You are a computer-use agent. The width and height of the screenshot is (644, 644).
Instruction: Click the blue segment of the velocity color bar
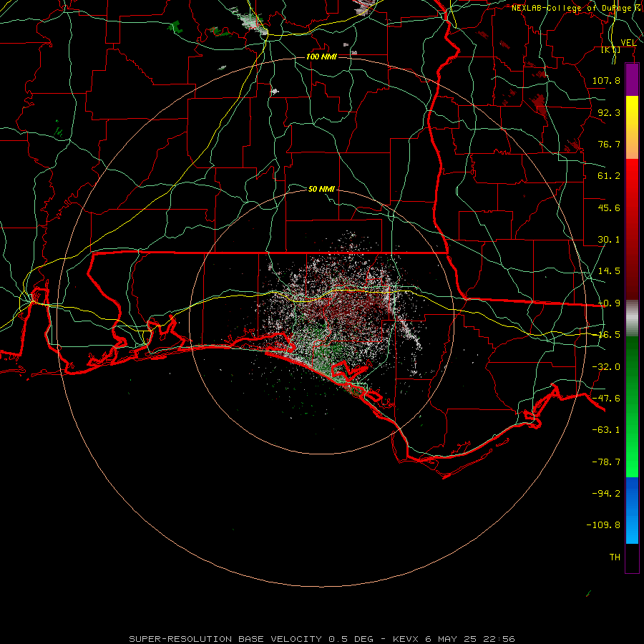click(x=632, y=510)
